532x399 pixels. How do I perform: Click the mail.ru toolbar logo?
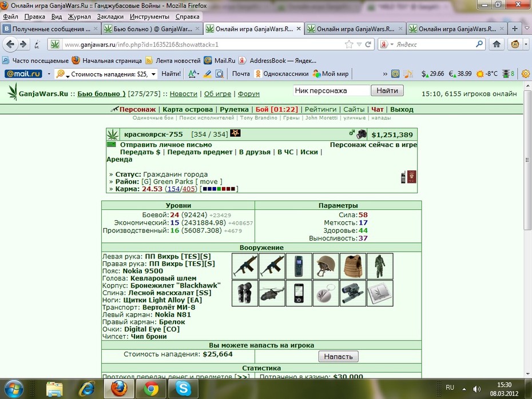click(x=23, y=74)
